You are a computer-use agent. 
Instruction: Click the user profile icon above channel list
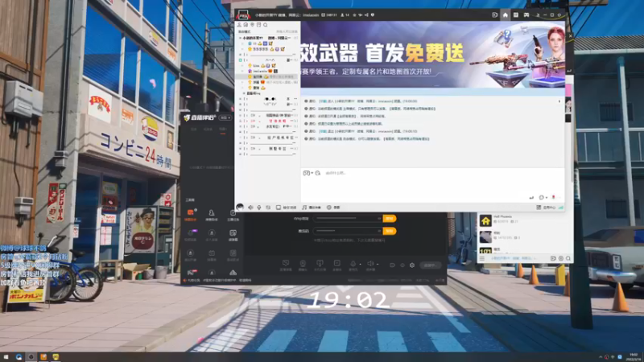[x=239, y=25]
